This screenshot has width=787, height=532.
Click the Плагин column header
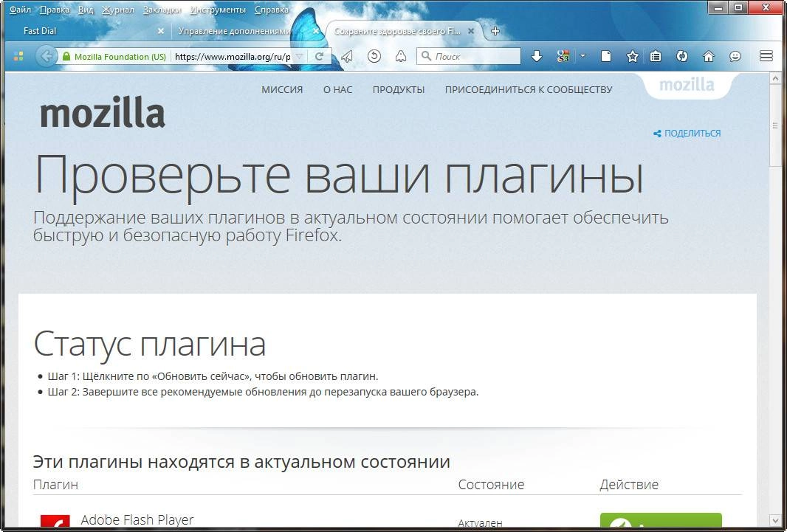pyautogui.click(x=55, y=484)
